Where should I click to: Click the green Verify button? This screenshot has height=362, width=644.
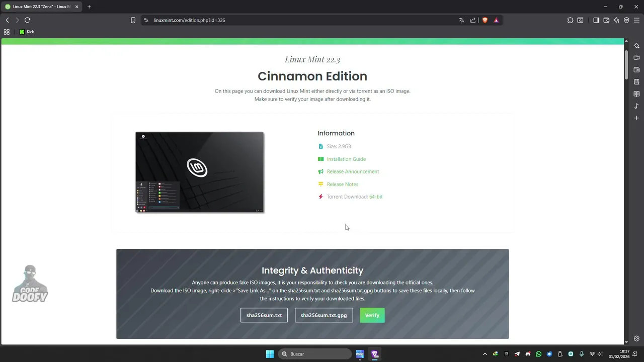click(x=372, y=315)
